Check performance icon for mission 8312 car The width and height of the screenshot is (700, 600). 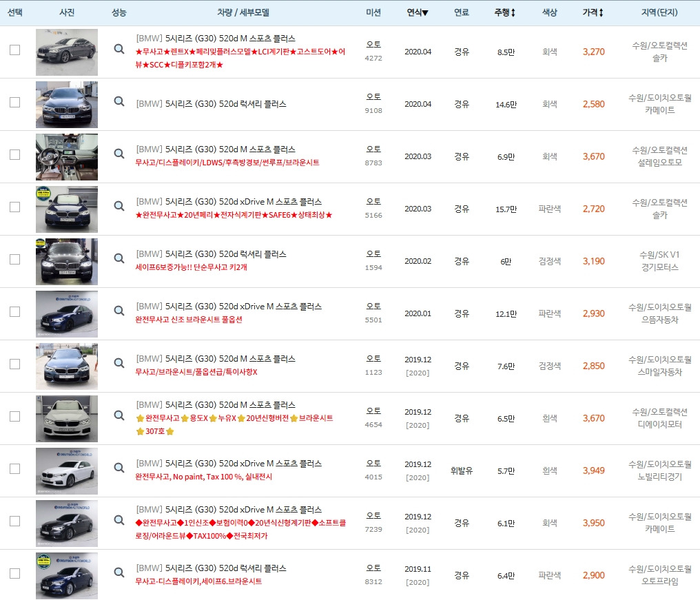[x=119, y=572]
